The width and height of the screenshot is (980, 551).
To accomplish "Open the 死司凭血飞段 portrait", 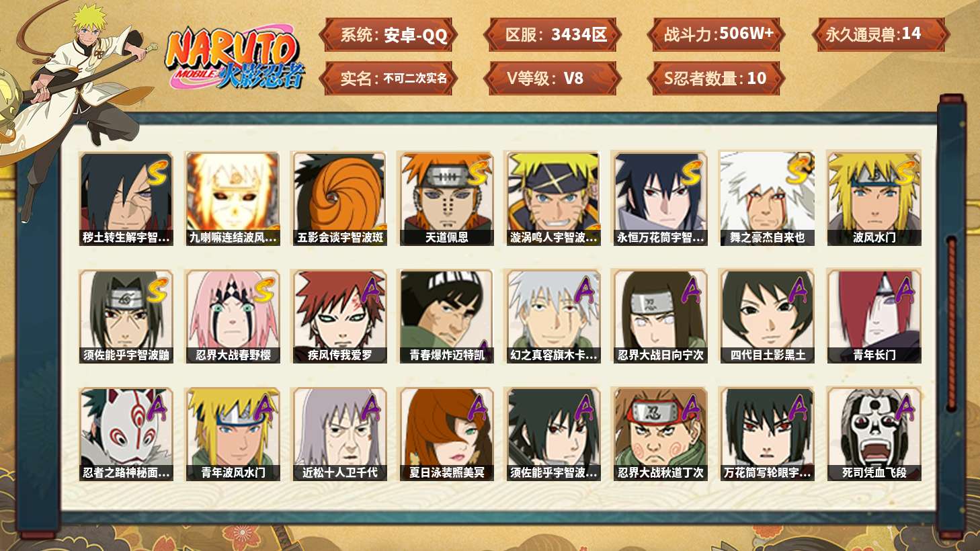I will tap(874, 434).
